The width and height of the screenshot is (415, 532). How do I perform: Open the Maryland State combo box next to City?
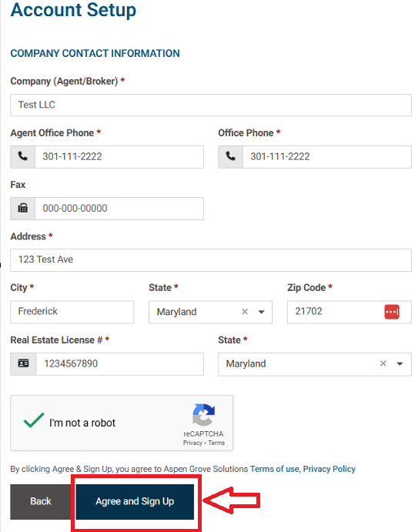[x=210, y=312]
